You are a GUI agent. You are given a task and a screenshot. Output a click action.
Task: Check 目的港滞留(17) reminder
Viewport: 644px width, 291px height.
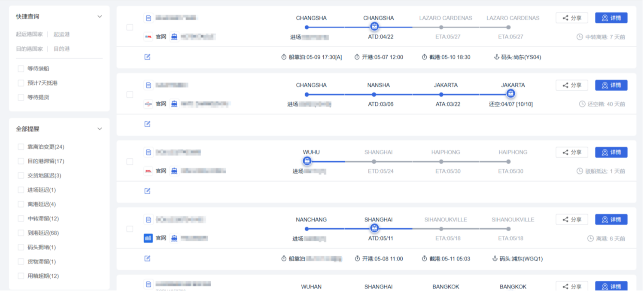point(21,161)
